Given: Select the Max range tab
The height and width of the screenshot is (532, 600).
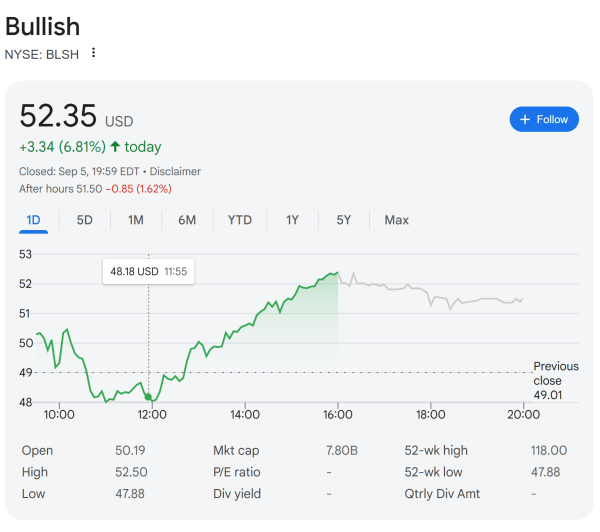Looking at the screenshot, I should click(x=397, y=220).
